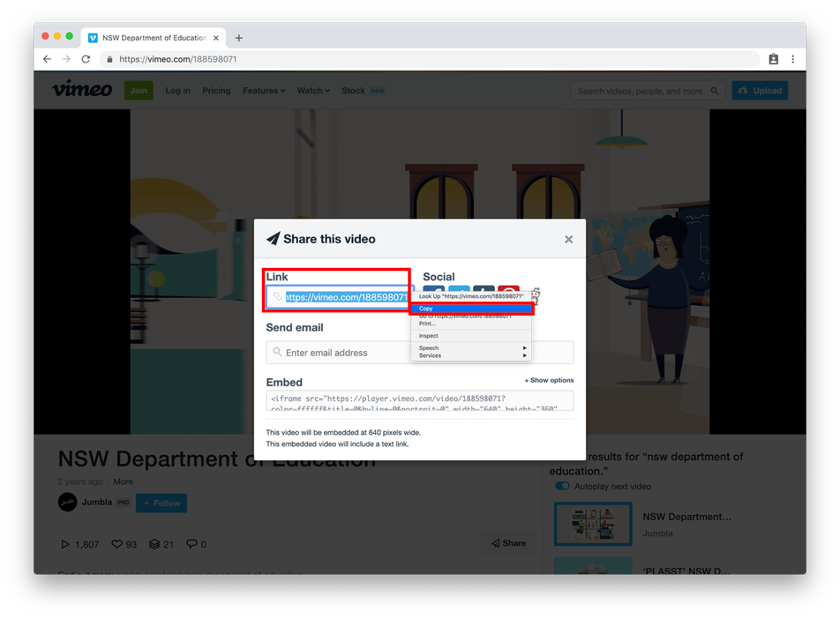Click the PRO badge beside Jumbla
Image resolution: width=840 pixels, height=619 pixels.
coord(123,503)
